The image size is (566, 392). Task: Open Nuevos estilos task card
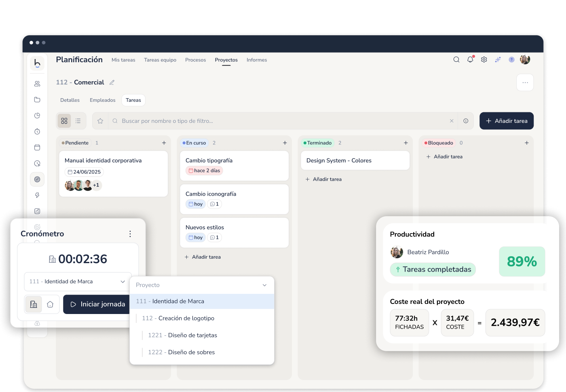point(234,233)
